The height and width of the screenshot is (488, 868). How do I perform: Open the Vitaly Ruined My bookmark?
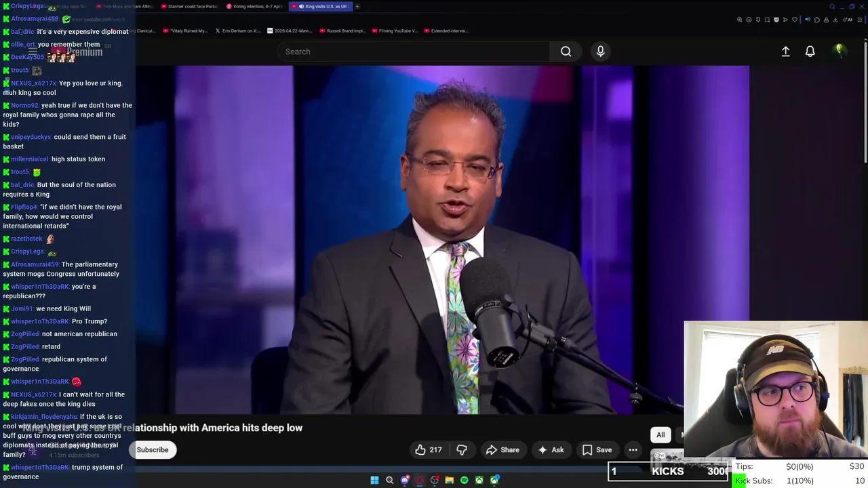[185, 30]
